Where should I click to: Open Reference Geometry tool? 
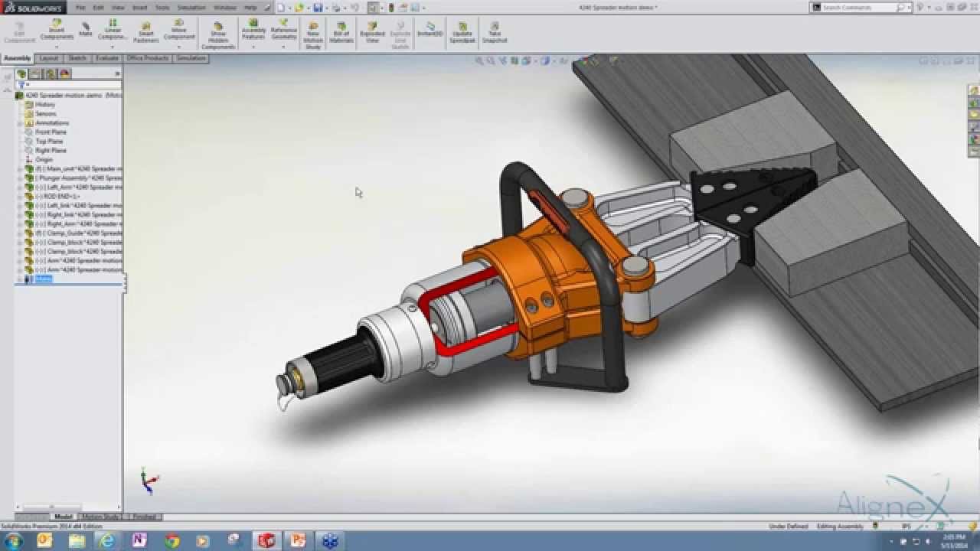point(284,31)
